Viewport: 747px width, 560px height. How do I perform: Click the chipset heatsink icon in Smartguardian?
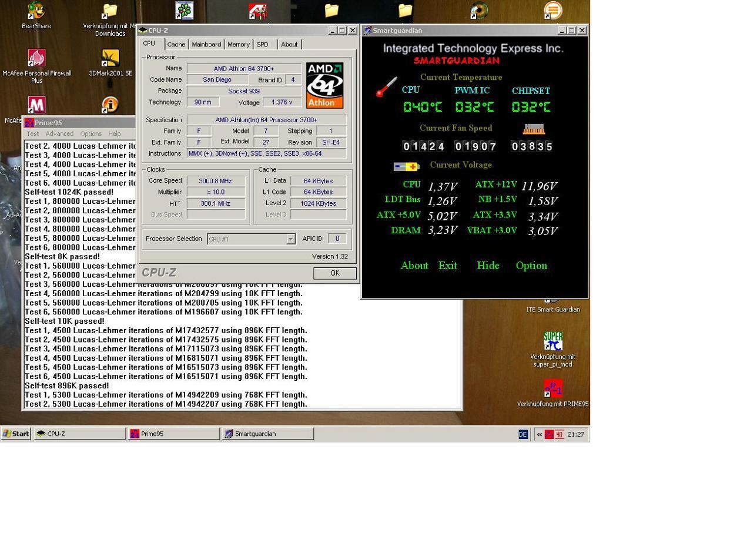[534, 129]
